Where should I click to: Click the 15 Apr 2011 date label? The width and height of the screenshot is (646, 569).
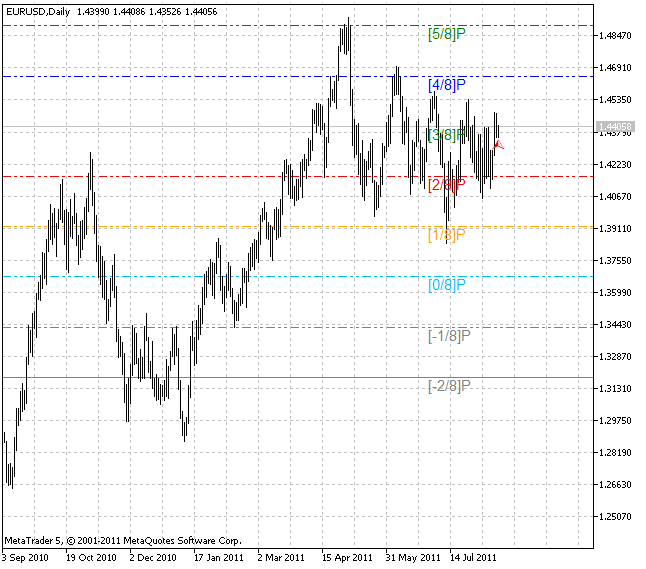(347, 557)
